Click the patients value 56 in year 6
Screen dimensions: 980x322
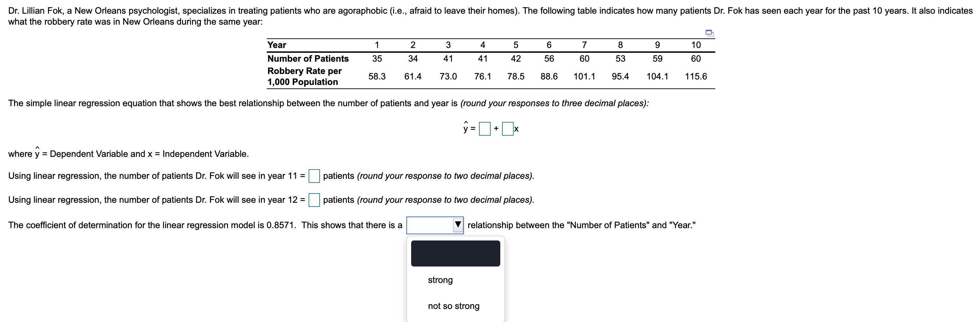point(549,59)
